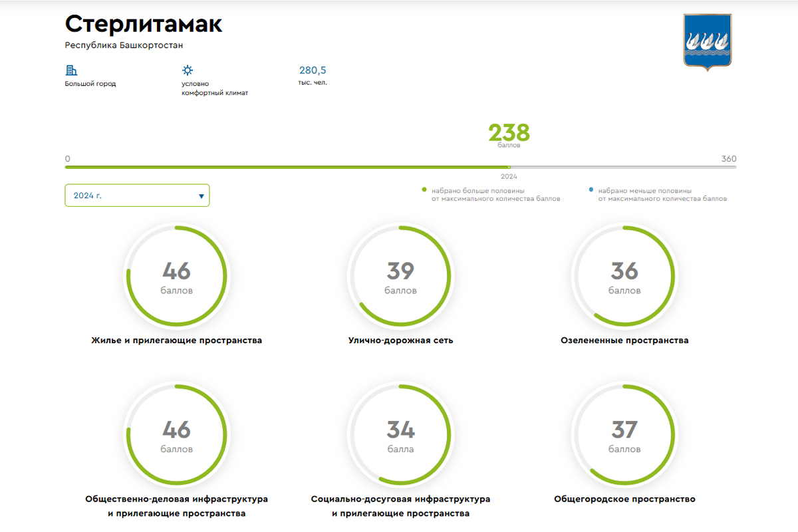Click the условно комфортный климат text
This screenshot has height=532, width=798.
point(215,88)
